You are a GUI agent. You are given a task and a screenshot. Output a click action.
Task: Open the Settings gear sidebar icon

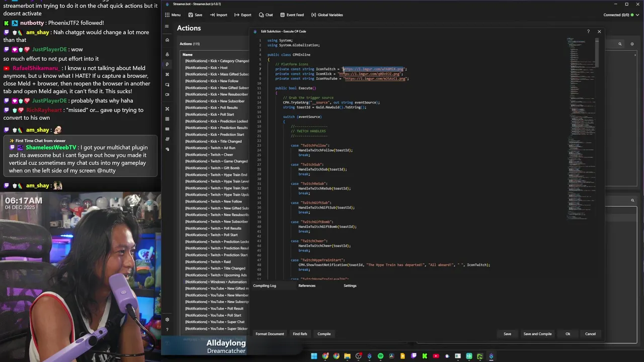tap(167, 320)
